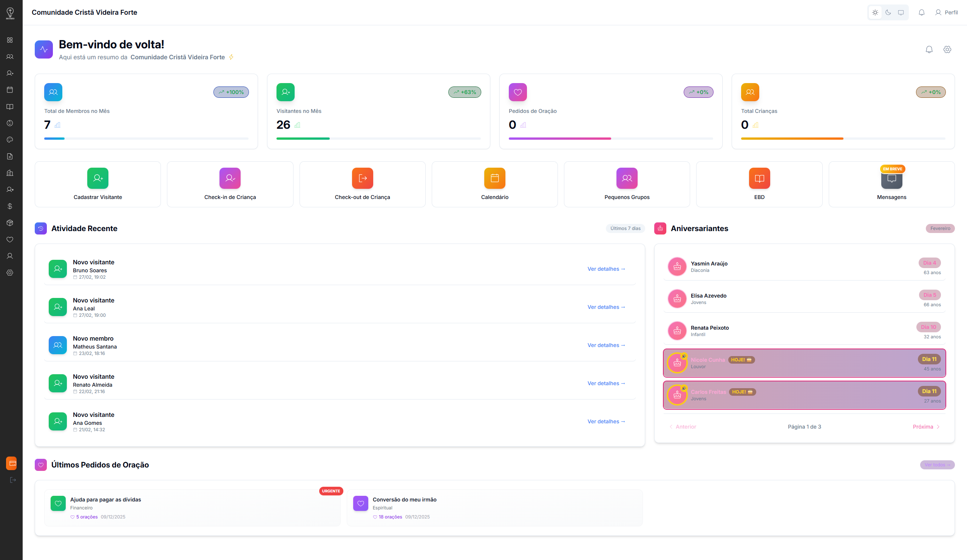Open the Pequenos Grupos shortcut card
This screenshot has width=967, height=560.
point(627,184)
